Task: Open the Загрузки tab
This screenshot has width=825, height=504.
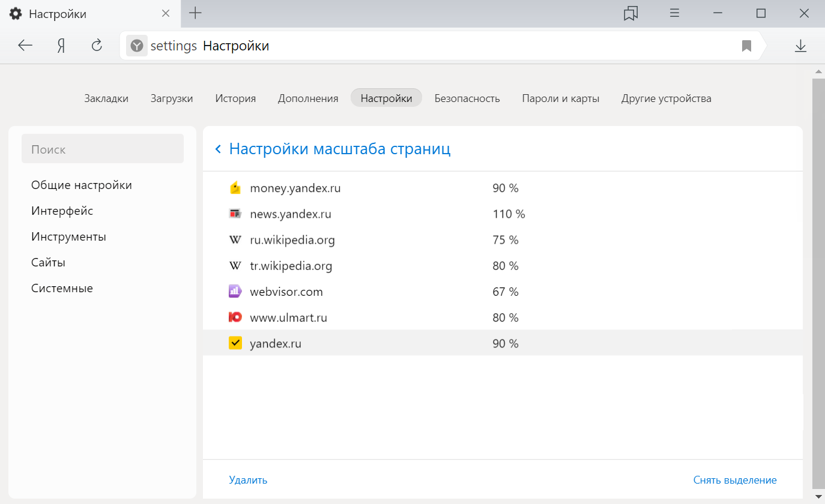Action: [x=172, y=98]
